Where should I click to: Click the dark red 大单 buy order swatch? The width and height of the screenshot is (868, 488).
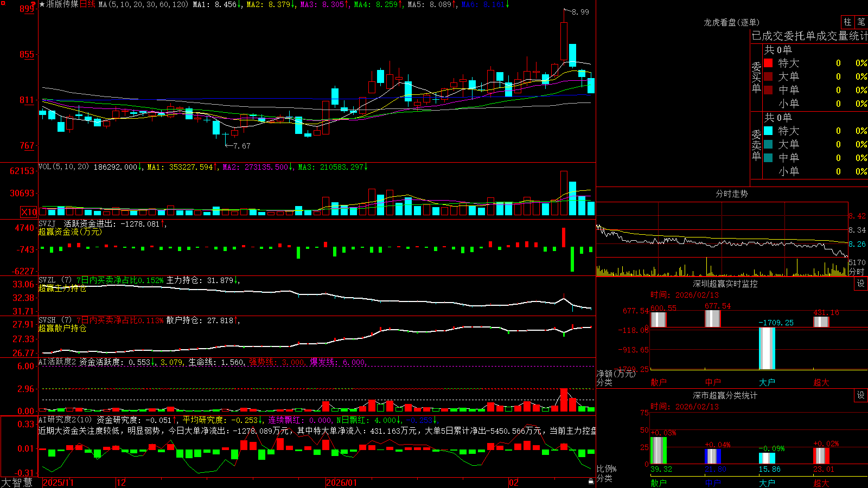point(768,76)
